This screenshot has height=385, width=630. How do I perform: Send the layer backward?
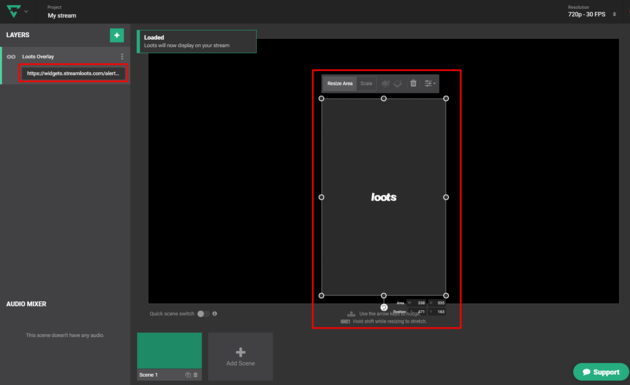coord(398,84)
